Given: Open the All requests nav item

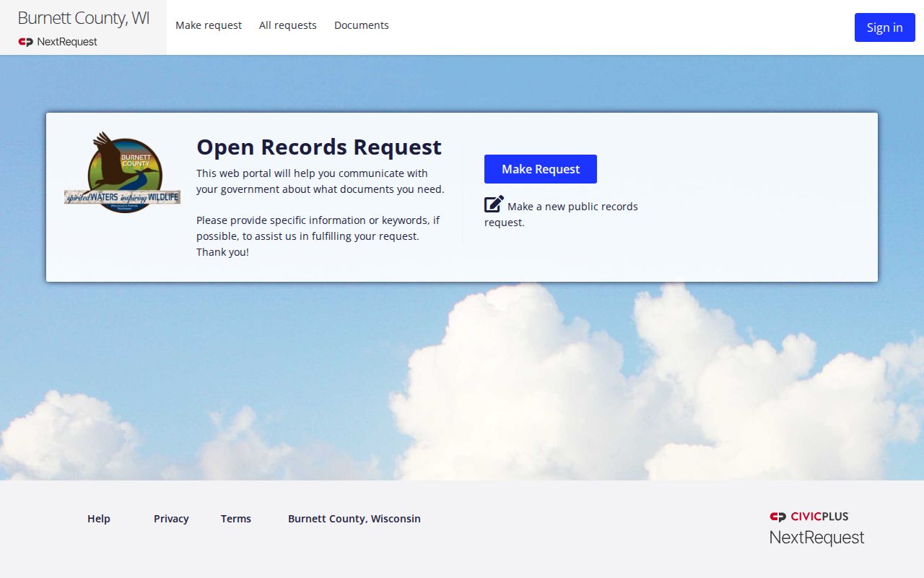Looking at the screenshot, I should point(288,25).
